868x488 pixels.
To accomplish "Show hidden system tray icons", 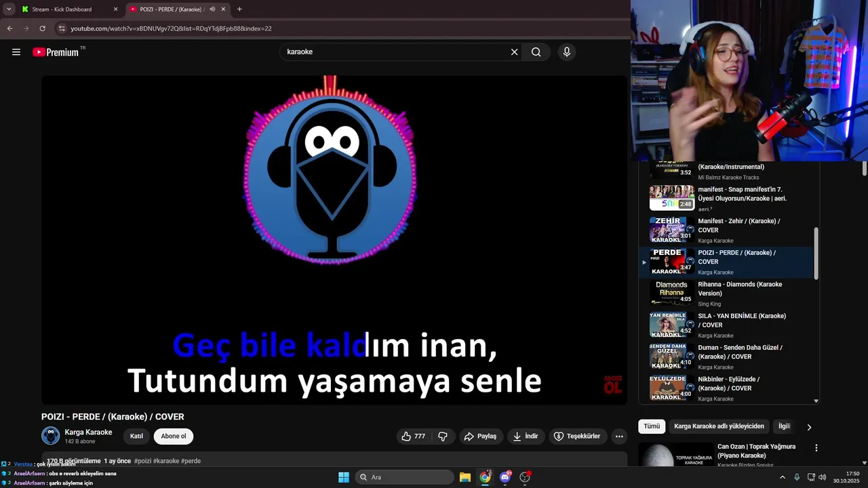I will pos(782,477).
